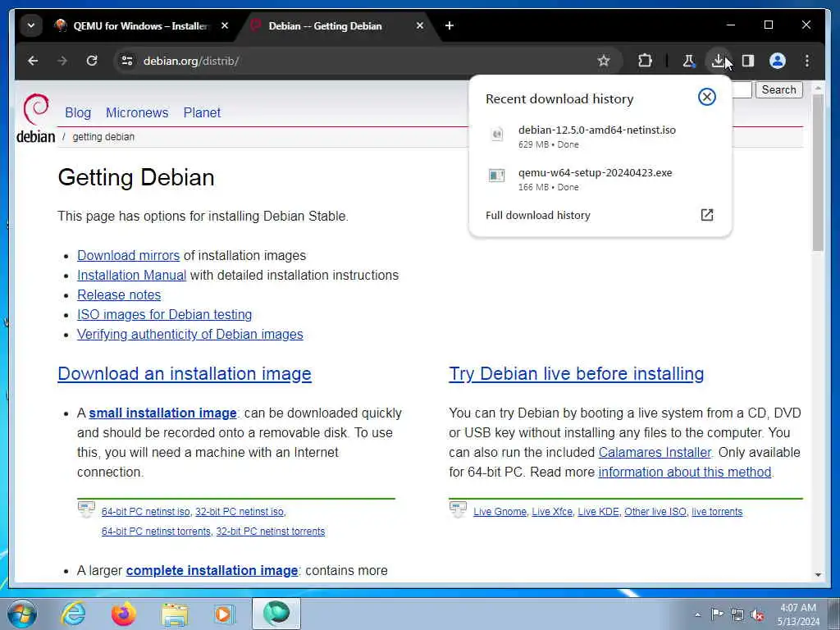The height and width of the screenshot is (630, 840).
Task: Reload the Debian page
Action: 92,61
